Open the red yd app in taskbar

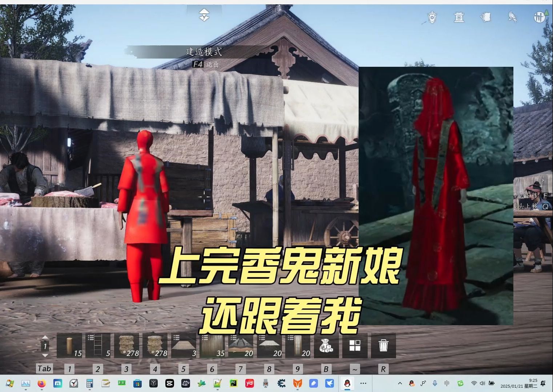click(250, 383)
